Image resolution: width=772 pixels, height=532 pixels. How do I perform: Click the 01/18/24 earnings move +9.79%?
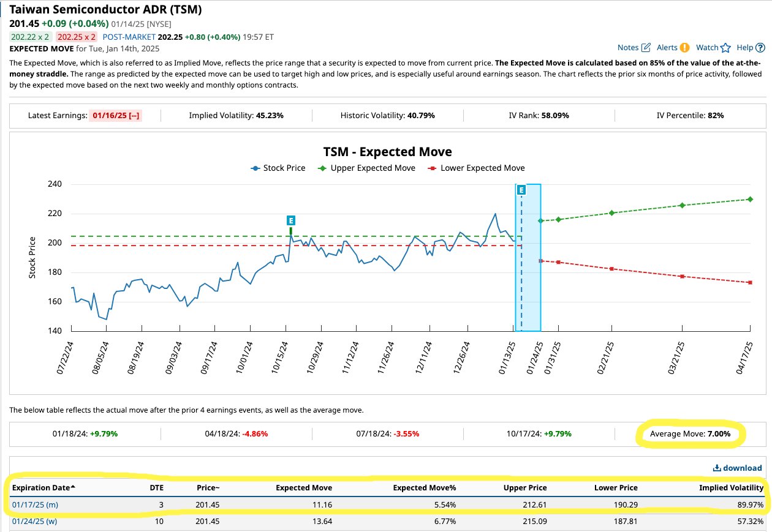click(104, 433)
